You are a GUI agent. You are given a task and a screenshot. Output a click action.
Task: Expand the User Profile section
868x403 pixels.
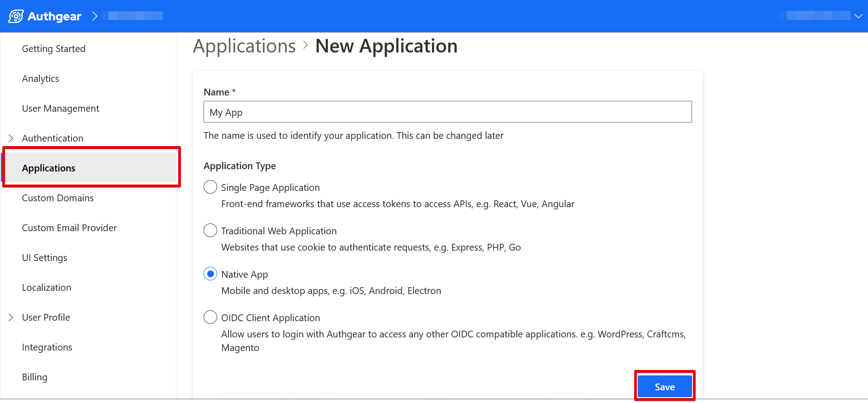click(11, 318)
